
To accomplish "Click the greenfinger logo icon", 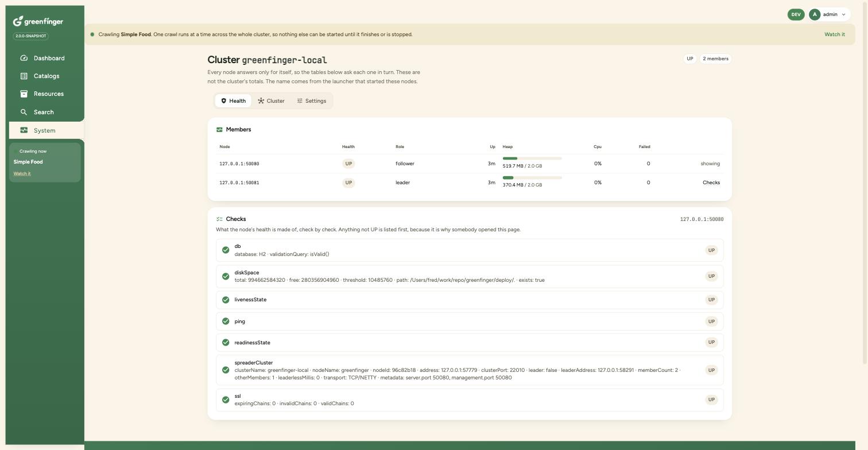I will point(18,21).
